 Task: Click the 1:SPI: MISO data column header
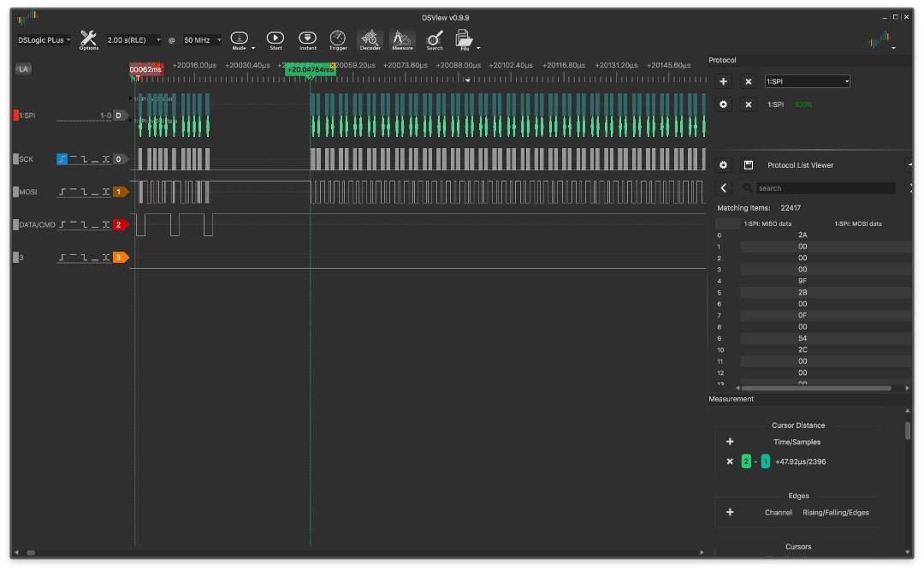point(767,223)
